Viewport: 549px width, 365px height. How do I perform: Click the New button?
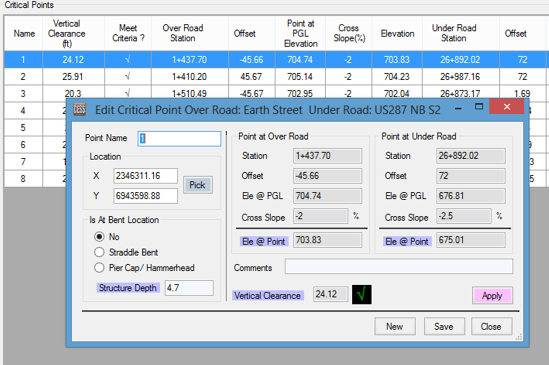point(395,326)
